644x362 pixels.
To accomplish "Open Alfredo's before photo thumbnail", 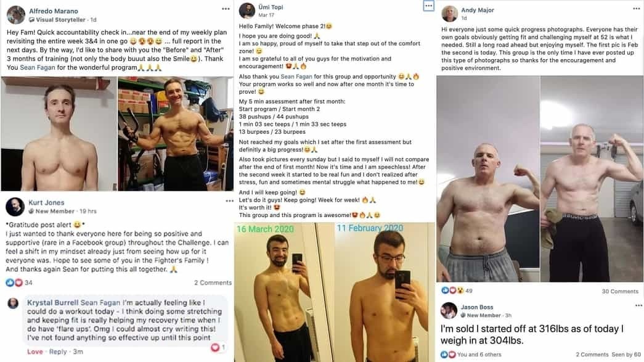I will tap(59, 134).
